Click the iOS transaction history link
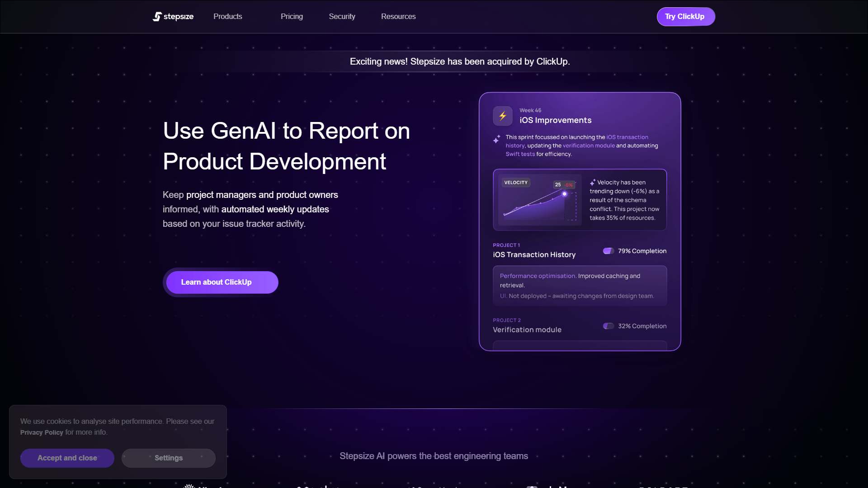The height and width of the screenshot is (488, 868). click(577, 141)
